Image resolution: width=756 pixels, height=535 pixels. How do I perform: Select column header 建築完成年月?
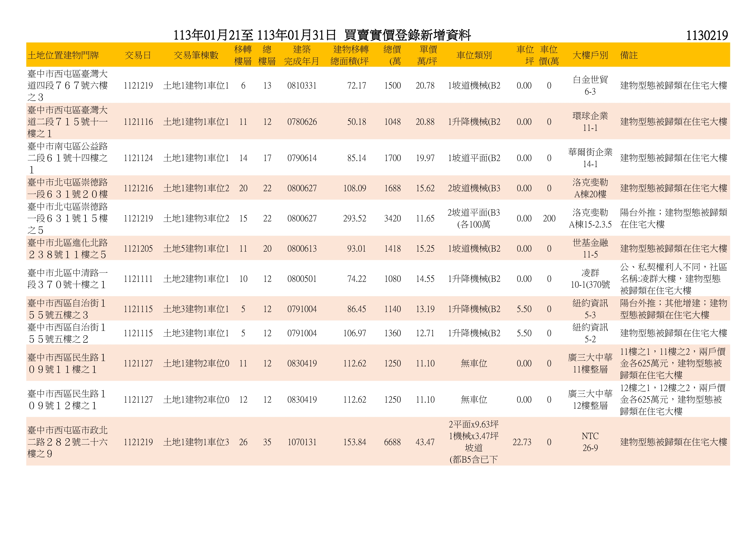(302, 55)
